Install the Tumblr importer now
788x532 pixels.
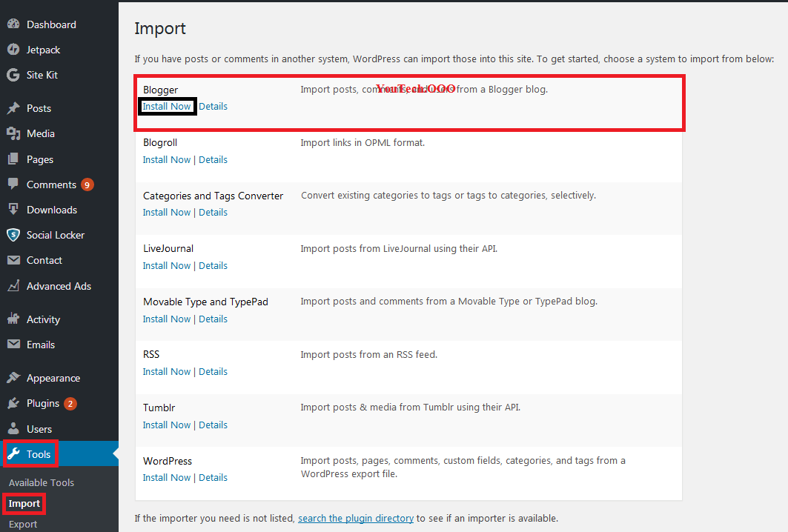[167, 425]
